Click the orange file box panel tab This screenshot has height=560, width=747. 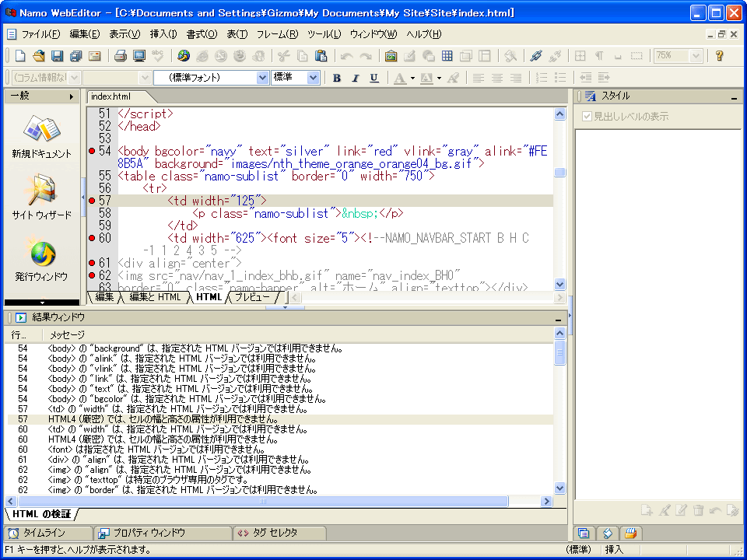click(631, 534)
